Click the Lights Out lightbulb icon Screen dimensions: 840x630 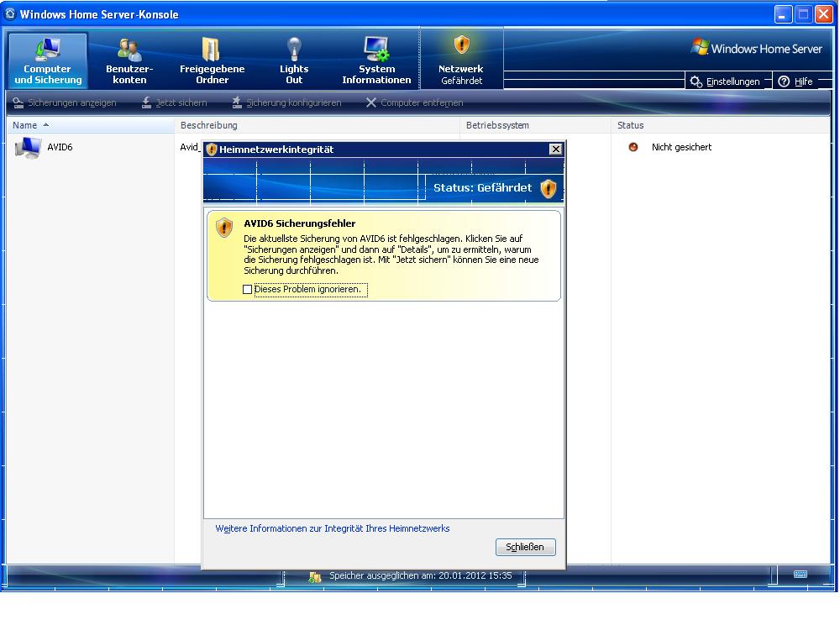point(294,49)
